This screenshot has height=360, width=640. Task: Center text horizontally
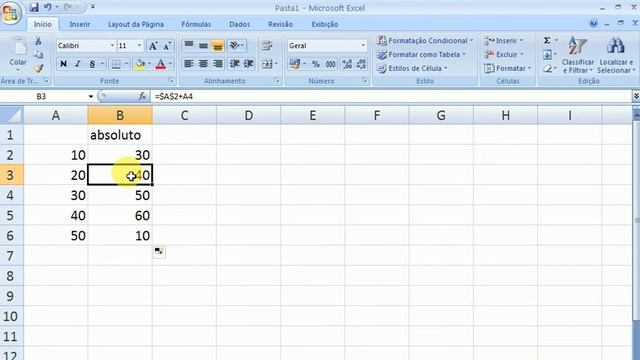pyautogui.click(x=203, y=64)
